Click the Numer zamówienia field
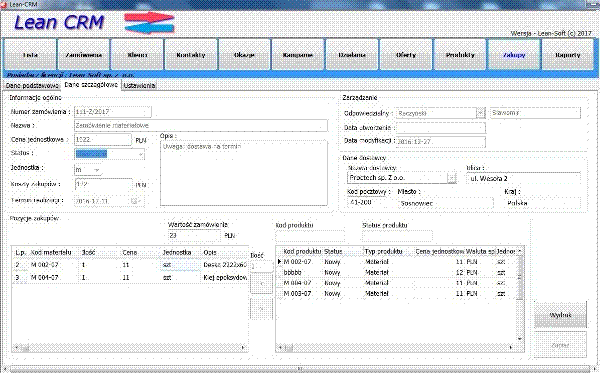 pyautogui.click(x=112, y=112)
